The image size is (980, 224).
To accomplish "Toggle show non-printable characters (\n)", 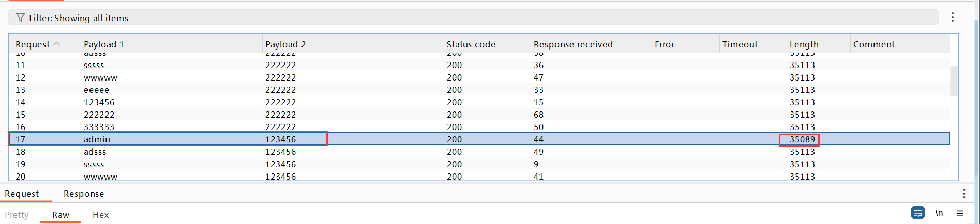I will pyautogui.click(x=939, y=213).
